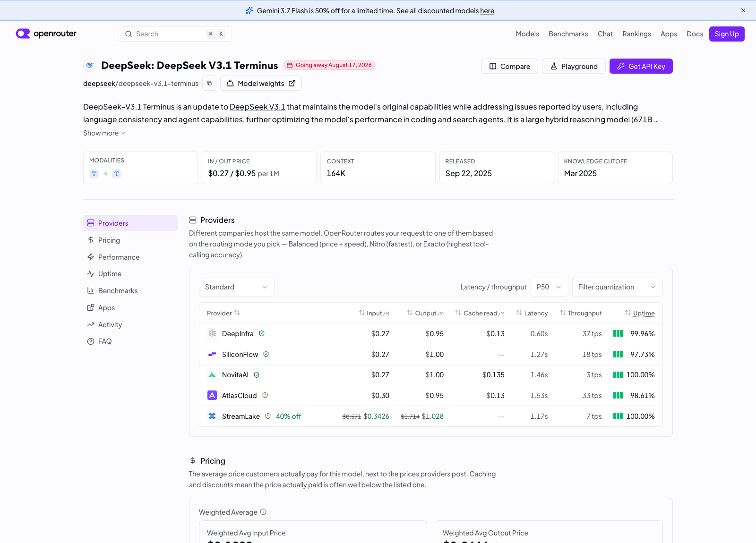Sort the table by Input price

(x=374, y=313)
